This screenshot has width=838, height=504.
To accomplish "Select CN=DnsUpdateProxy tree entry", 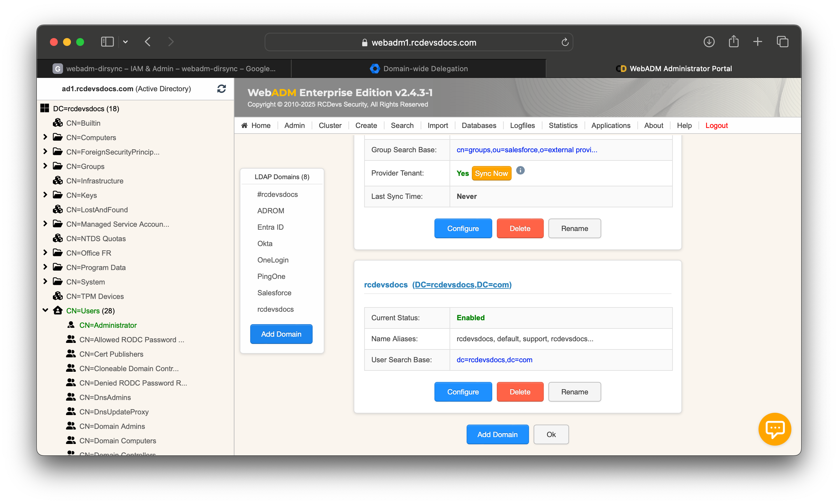I will 114,411.
